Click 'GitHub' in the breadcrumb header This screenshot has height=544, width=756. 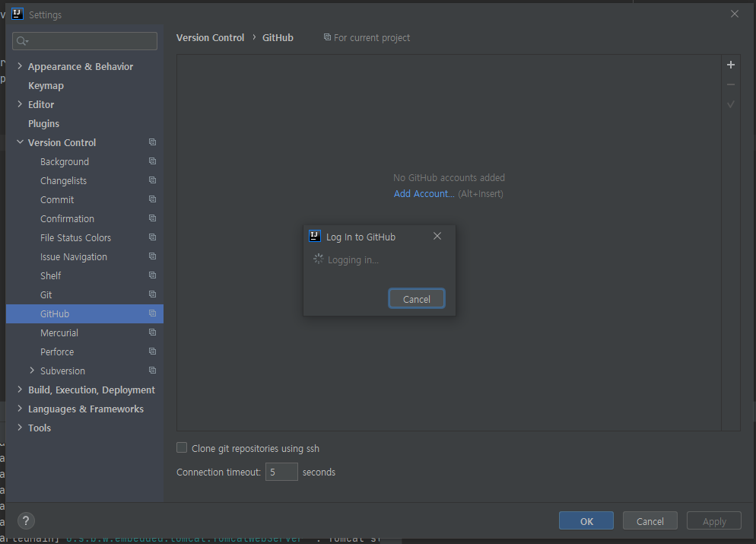[x=278, y=37]
